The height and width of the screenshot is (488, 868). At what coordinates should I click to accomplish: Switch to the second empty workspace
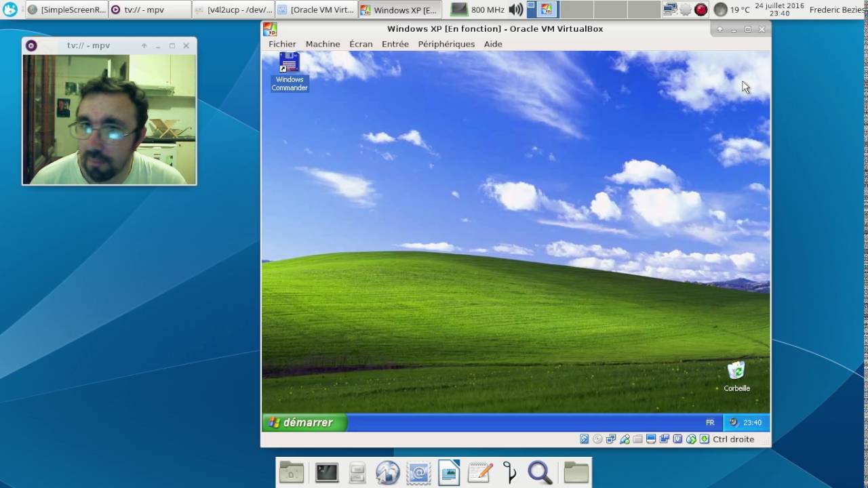click(610, 9)
